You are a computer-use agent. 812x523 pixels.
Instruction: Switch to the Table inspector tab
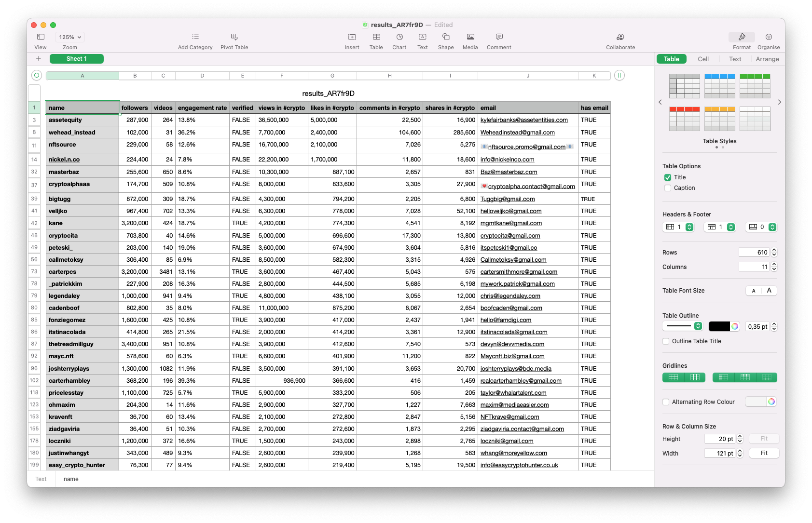pyautogui.click(x=672, y=59)
